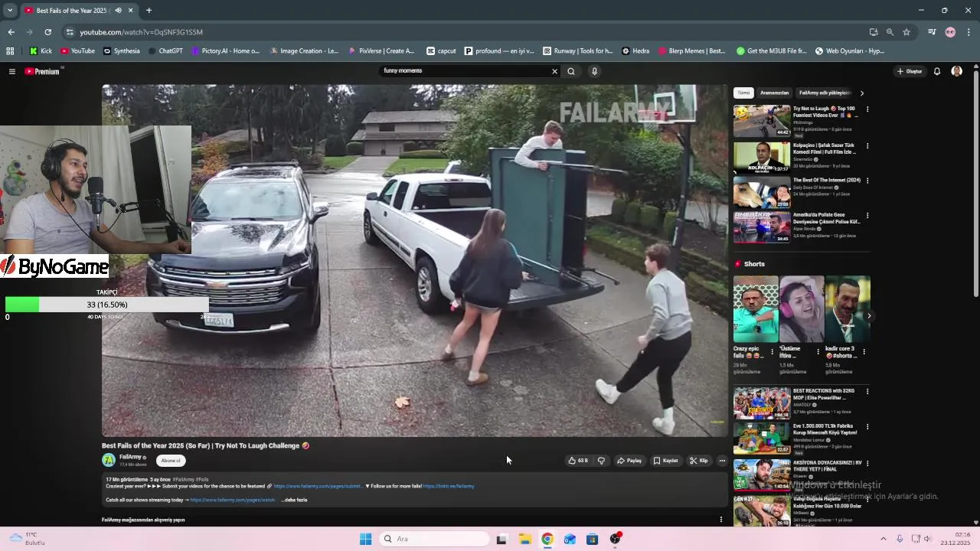The image size is (980, 551).
Task: Click the address bar URL field
Action: pos(459,32)
